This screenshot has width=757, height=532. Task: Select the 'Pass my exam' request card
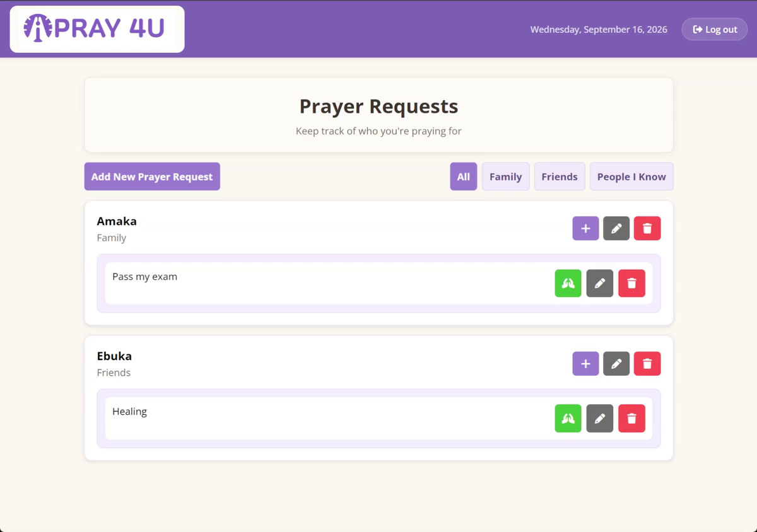click(378, 284)
